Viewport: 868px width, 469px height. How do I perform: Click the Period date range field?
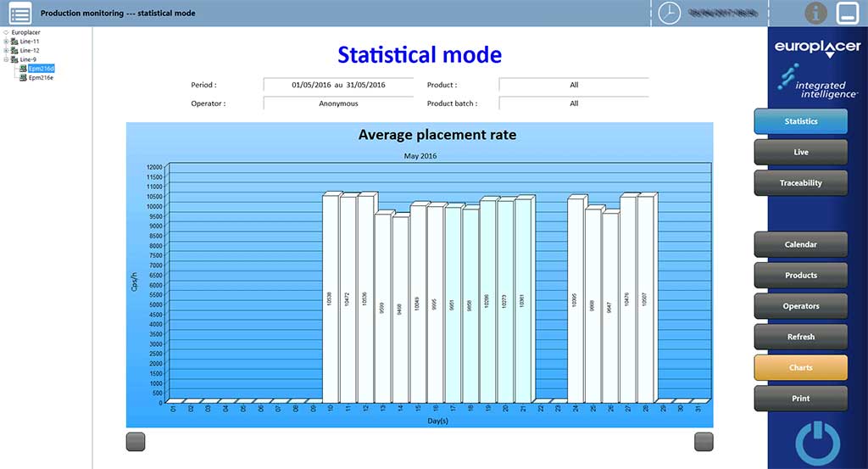pos(338,85)
